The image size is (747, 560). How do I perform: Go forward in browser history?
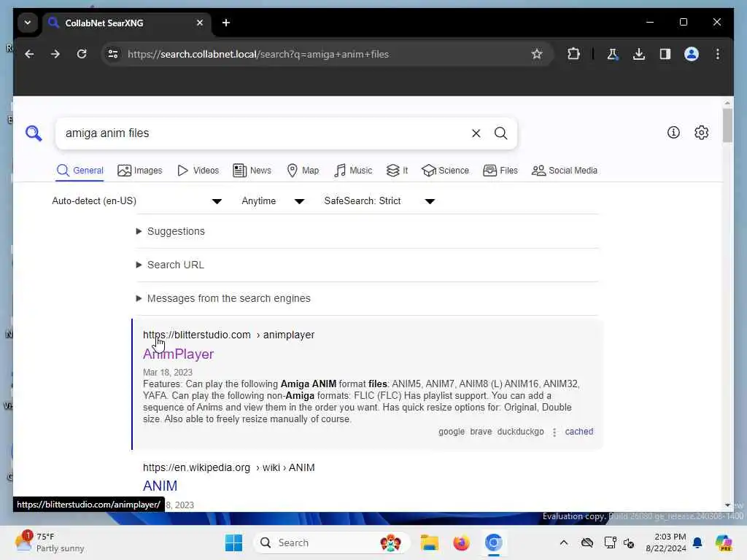[x=55, y=54]
